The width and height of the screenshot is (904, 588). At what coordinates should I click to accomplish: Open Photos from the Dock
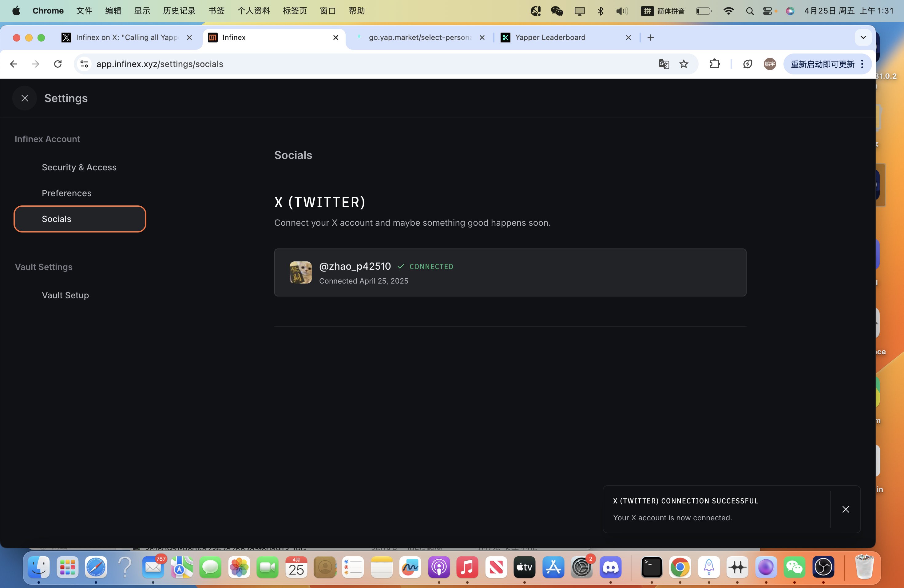[x=239, y=567]
